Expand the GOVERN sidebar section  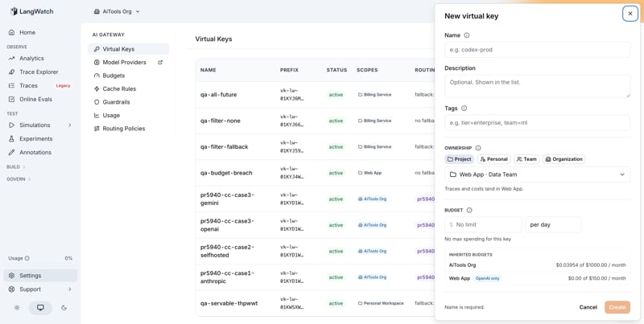tap(19, 179)
